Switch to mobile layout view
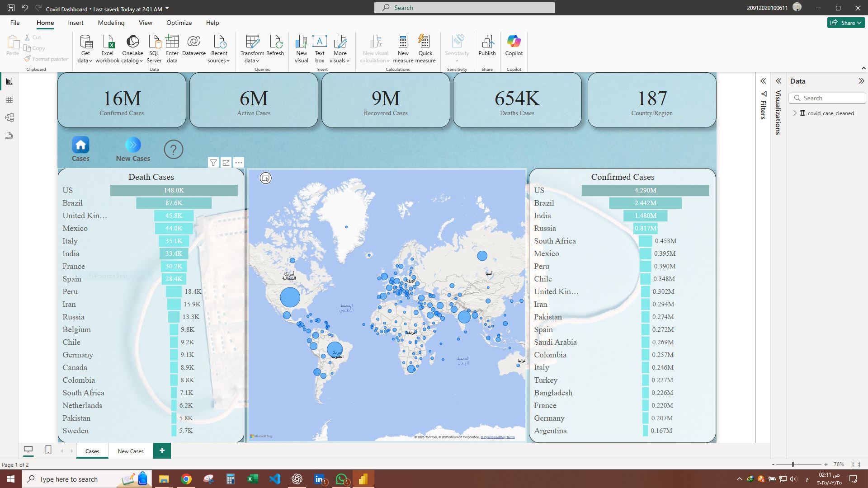 coord(48,450)
